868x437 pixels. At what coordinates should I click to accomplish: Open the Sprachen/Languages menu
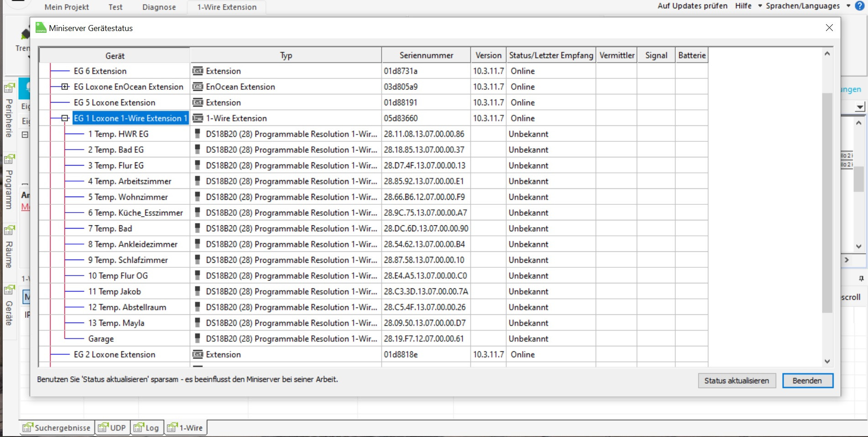[803, 6]
